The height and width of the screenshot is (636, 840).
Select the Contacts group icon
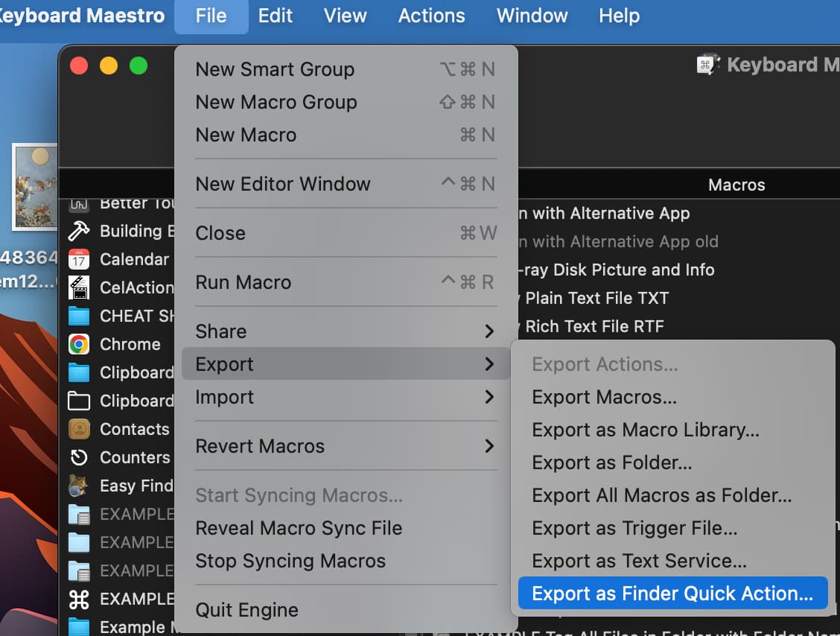click(x=79, y=429)
